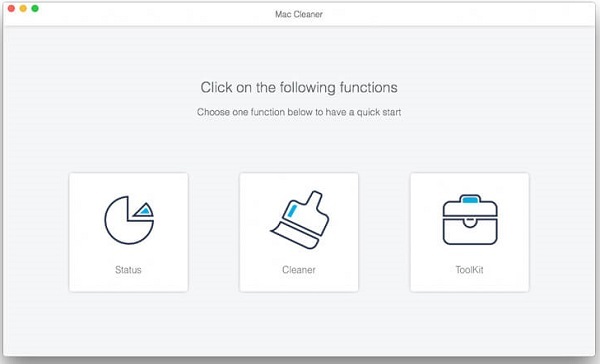The width and height of the screenshot is (600, 364).
Task: Click the blue slice of the Status pie
Action: coord(145,210)
